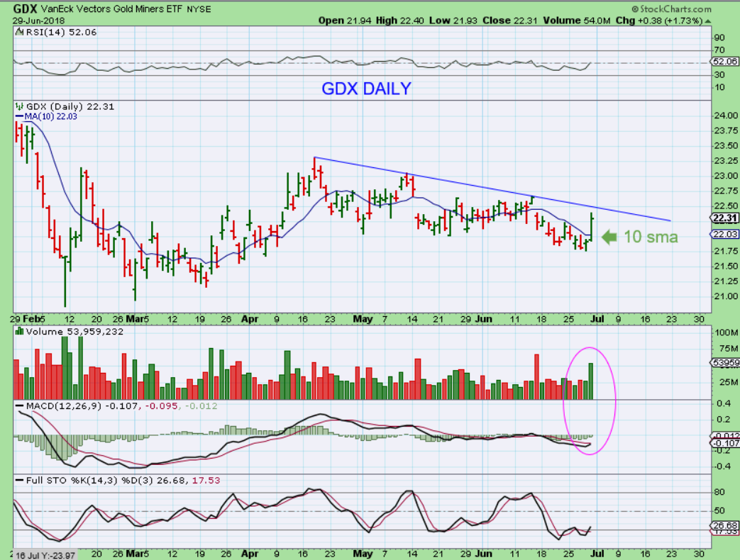Click the 23.25 price axis label
This screenshot has width=740, height=560.
click(x=726, y=161)
